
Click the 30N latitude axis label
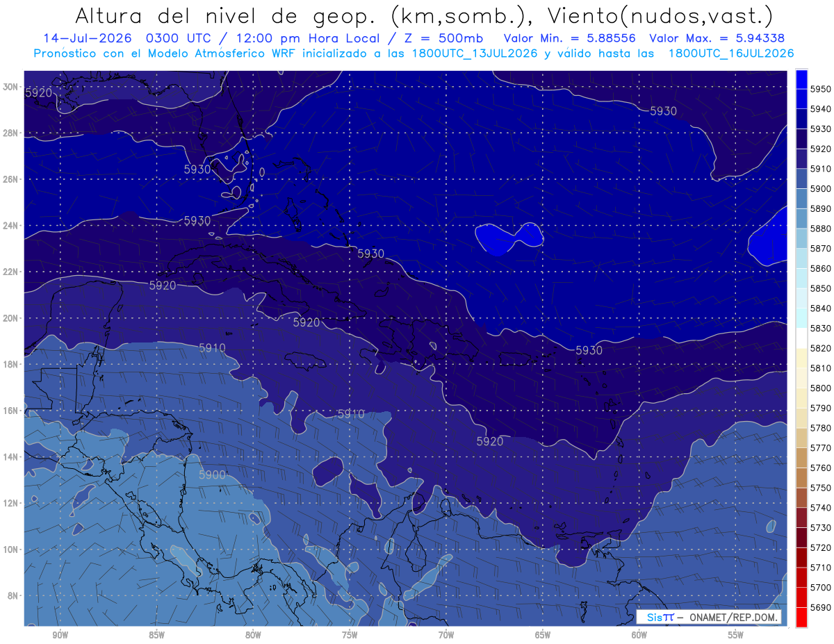10,87
